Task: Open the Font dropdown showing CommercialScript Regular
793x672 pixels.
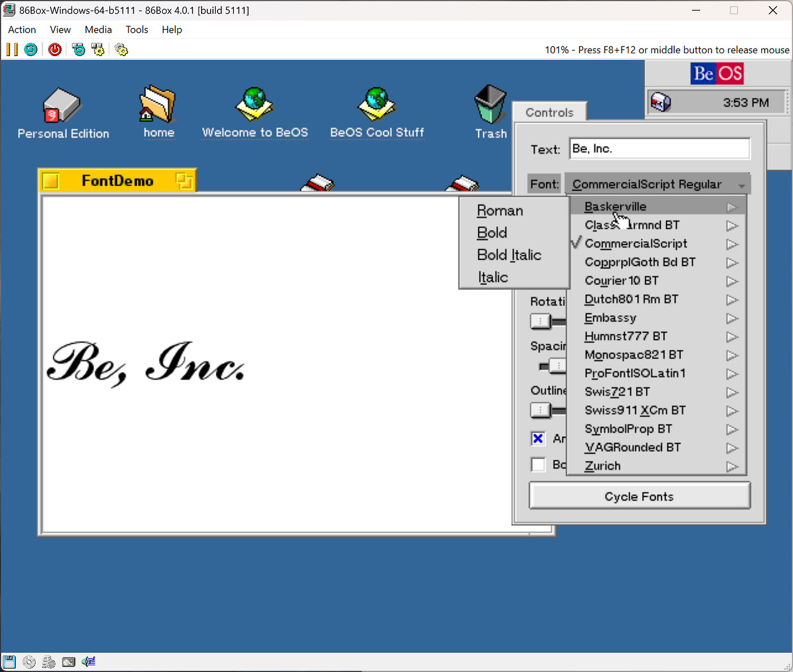Action: (x=658, y=184)
